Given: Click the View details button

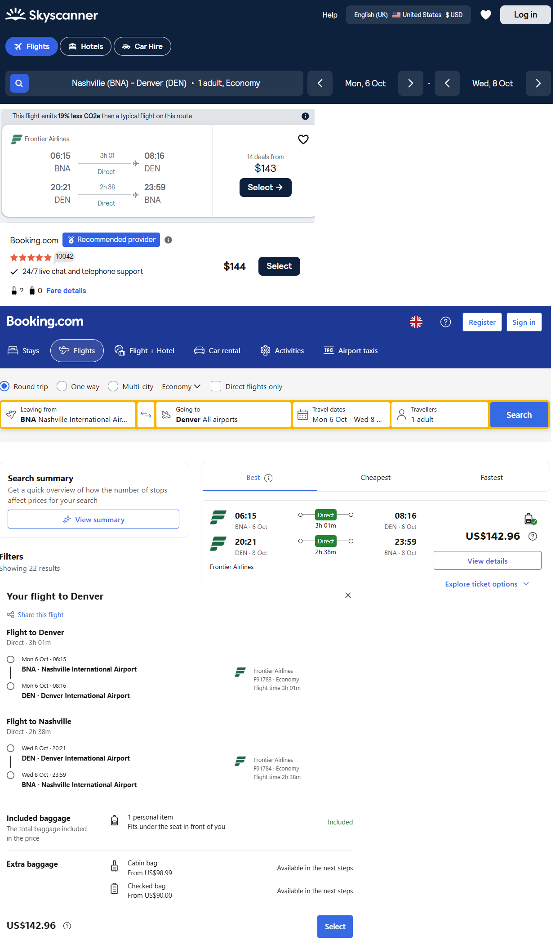Looking at the screenshot, I should [x=487, y=561].
